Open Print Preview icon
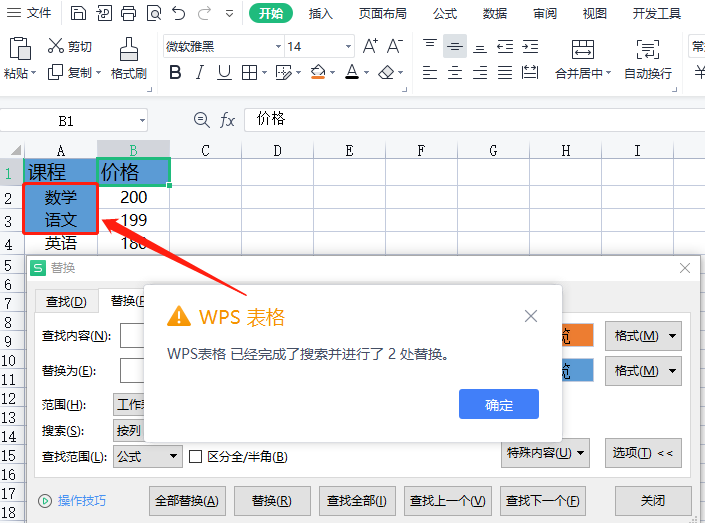The height and width of the screenshot is (523, 705). [x=154, y=13]
